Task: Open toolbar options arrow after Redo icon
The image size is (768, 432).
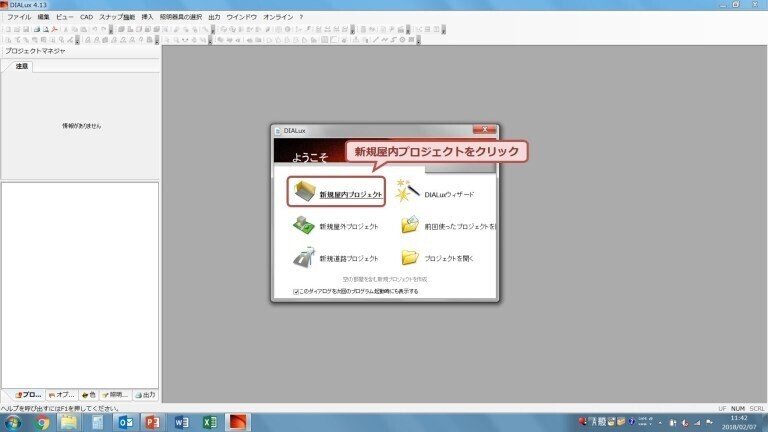Action: tap(111, 29)
